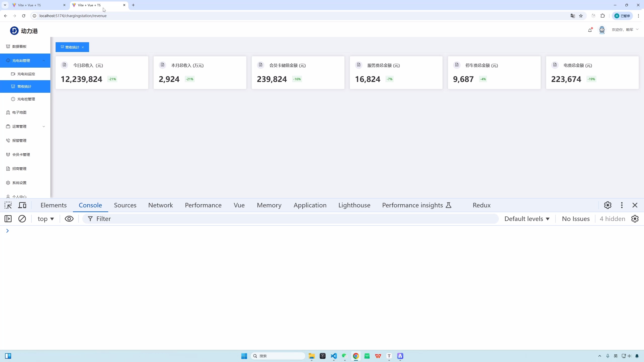Switch to the Network tab in DevTools
Screen dimensions: 644x362
tap(160, 205)
